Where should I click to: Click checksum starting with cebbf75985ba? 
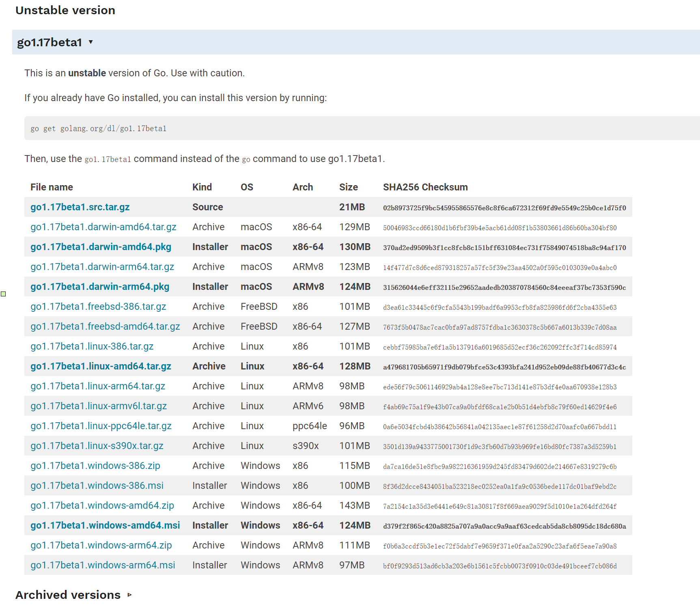(500, 347)
